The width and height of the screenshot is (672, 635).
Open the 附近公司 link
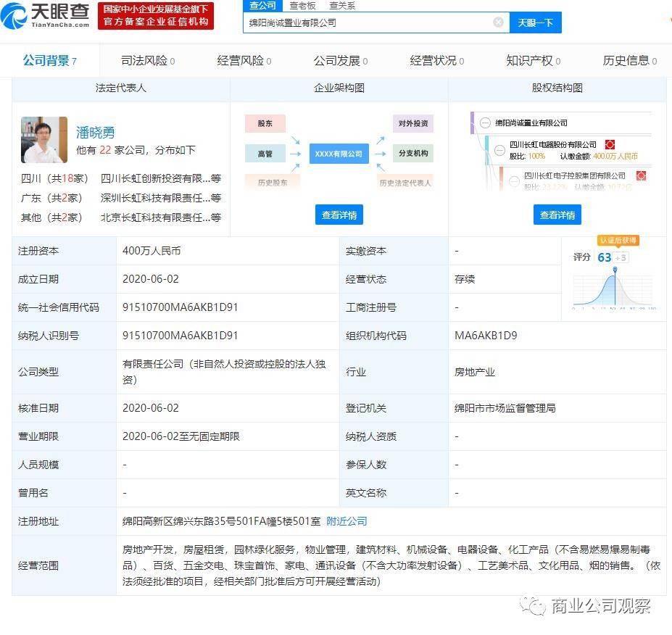[346, 520]
